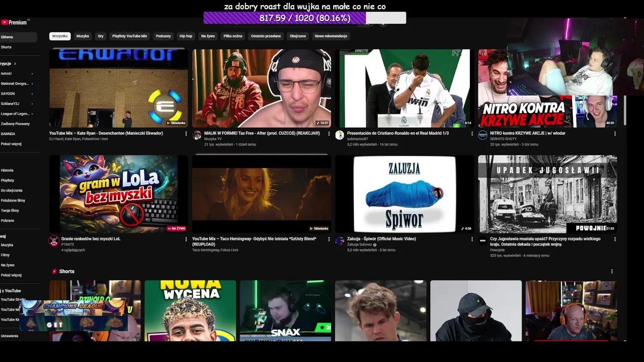644x362 pixels.
Task: Select the Podcasty filter chip
Action: [x=164, y=36]
